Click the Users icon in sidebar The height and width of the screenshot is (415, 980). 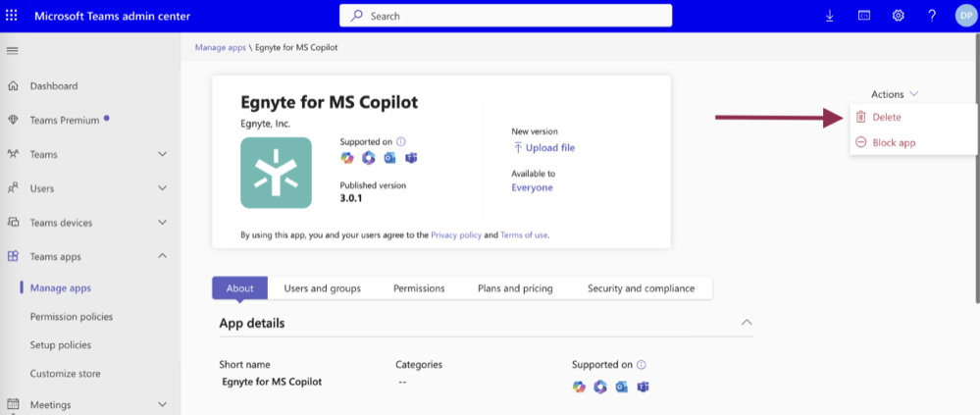[x=13, y=188]
